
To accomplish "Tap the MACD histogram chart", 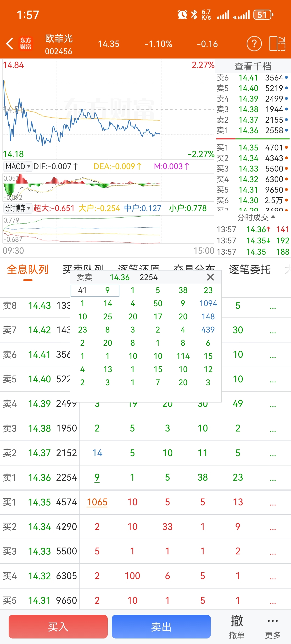I will coord(108,188).
